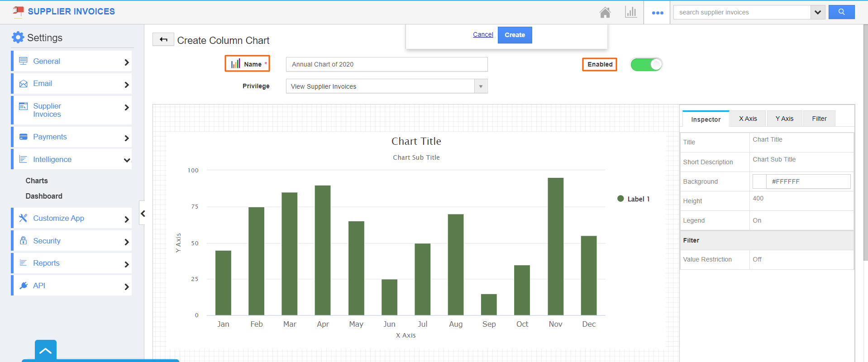This screenshot has height=362, width=868.
Task: Click the Create button
Action: coord(515,35)
